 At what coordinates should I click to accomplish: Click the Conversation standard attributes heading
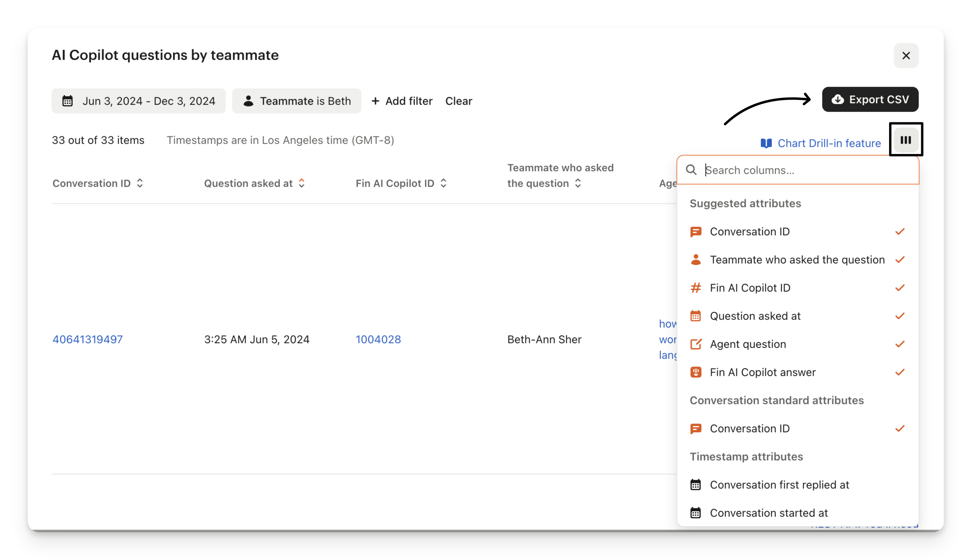pyautogui.click(x=777, y=401)
